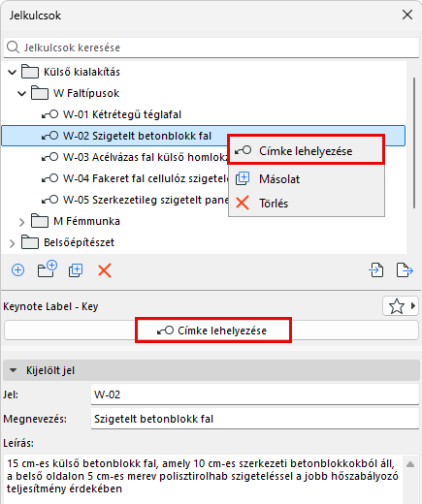The width and height of the screenshot is (422, 504).
Task: Expand the Belsőépítészet folder
Action: [12, 243]
